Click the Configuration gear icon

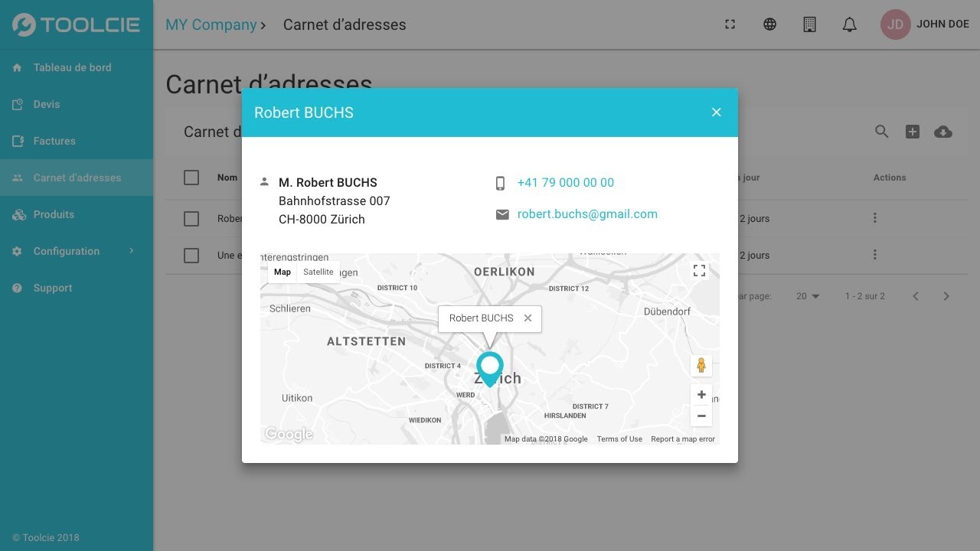point(18,251)
